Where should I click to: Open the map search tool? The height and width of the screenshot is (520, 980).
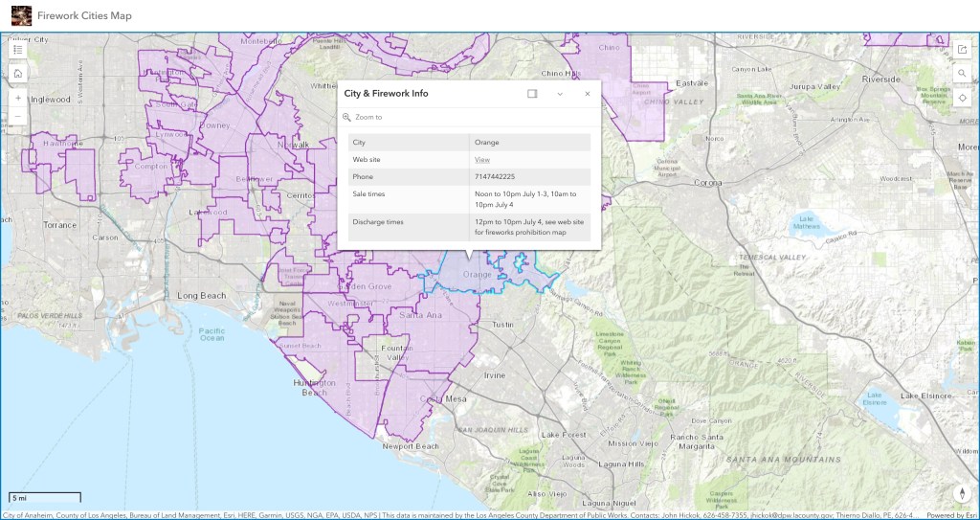[962, 73]
